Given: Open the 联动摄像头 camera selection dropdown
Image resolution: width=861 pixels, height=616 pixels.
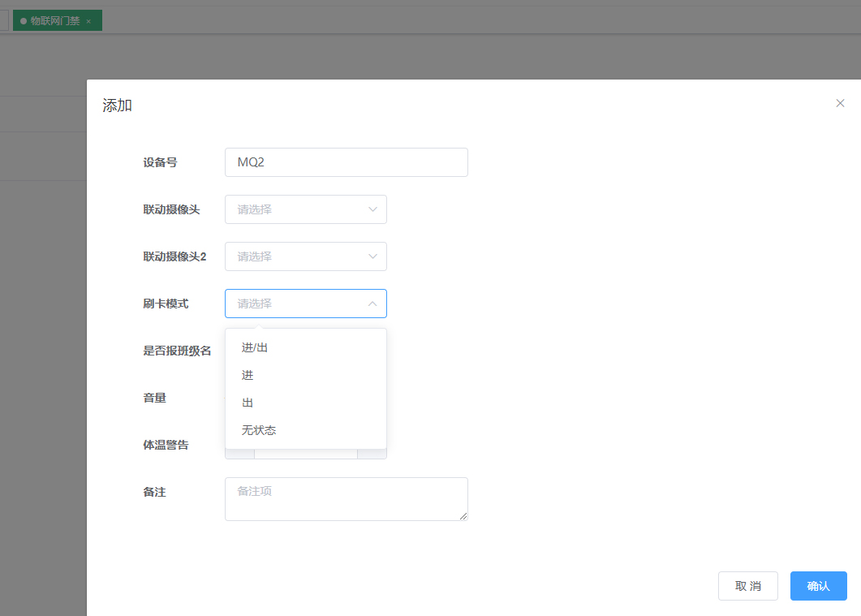Looking at the screenshot, I should pyautogui.click(x=306, y=209).
